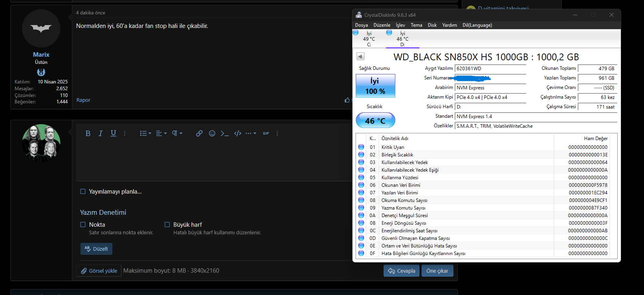Click your own band-photo avatar beside the editor

[41, 143]
